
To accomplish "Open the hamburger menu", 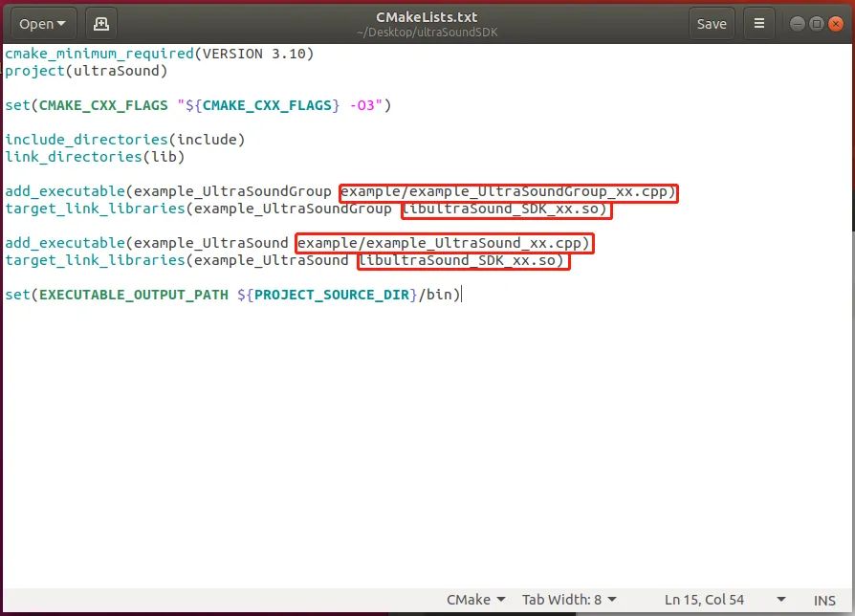I will [759, 24].
